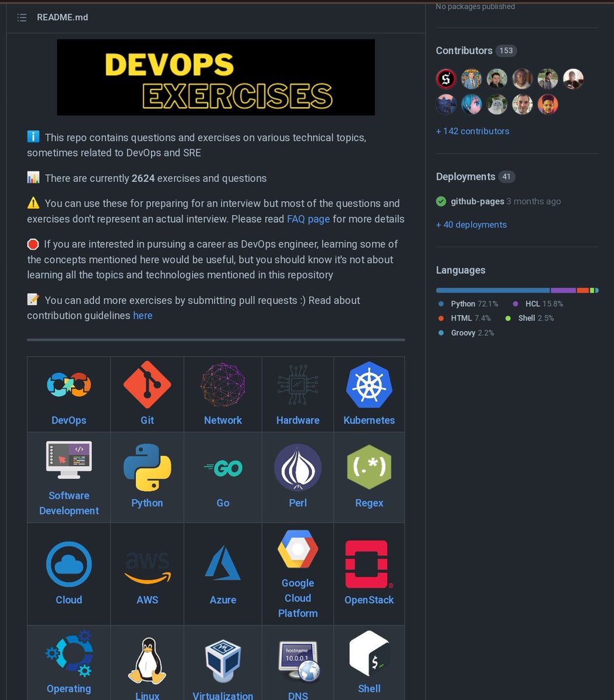The width and height of the screenshot is (614, 700).
Task: Open the README outline list icon
Action: 22,17
